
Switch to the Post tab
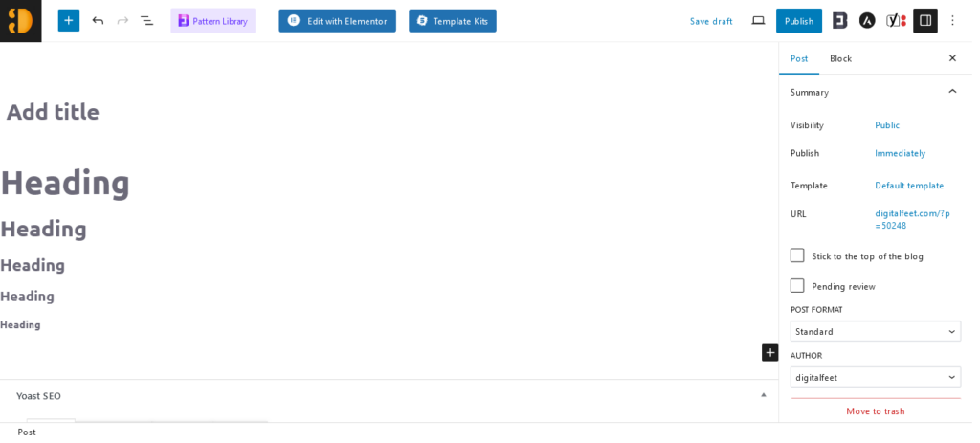(x=799, y=58)
